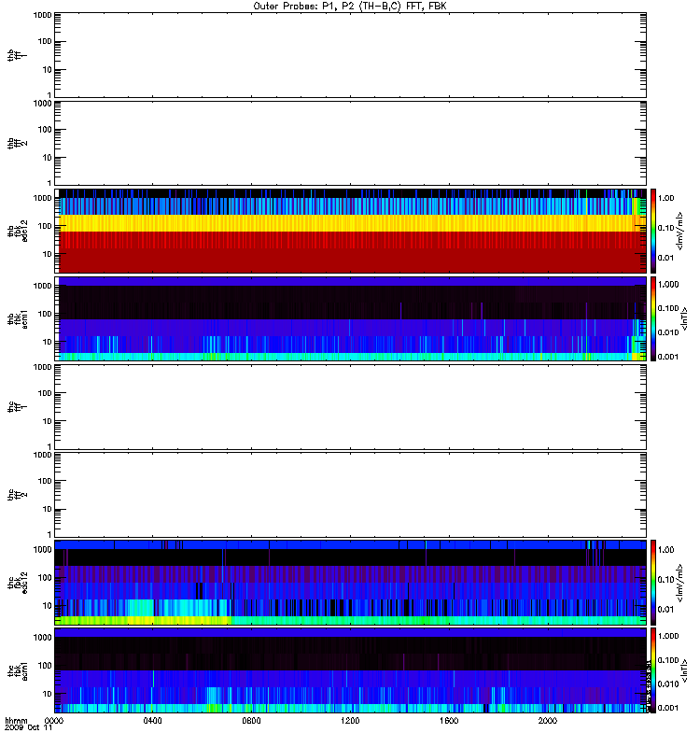Screen dimensions: 700x747
Task: Select the empty thb fff 1 plot panel
Action: point(350,55)
